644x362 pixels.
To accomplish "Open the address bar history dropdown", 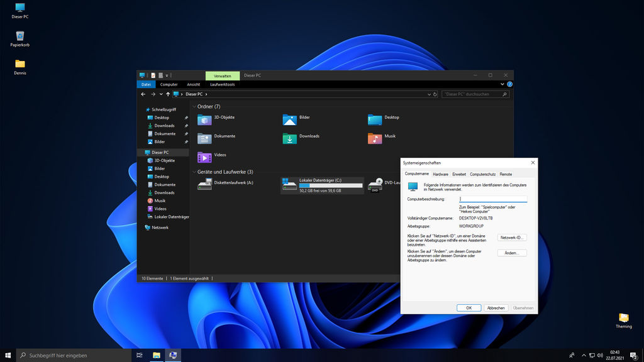I will click(x=430, y=94).
